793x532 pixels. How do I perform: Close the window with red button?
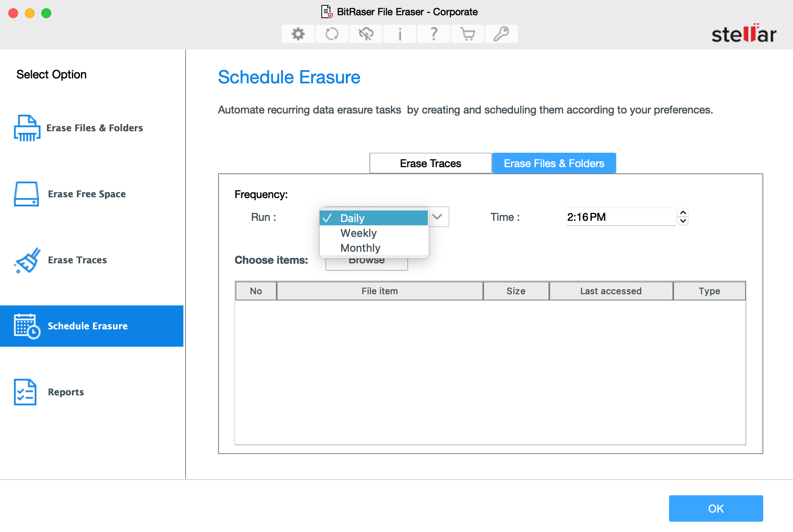click(13, 13)
